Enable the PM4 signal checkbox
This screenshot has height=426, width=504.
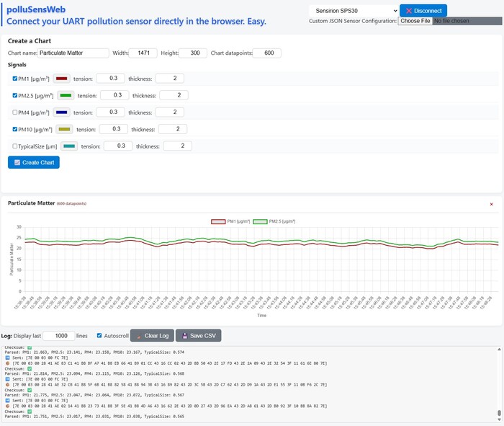point(16,112)
